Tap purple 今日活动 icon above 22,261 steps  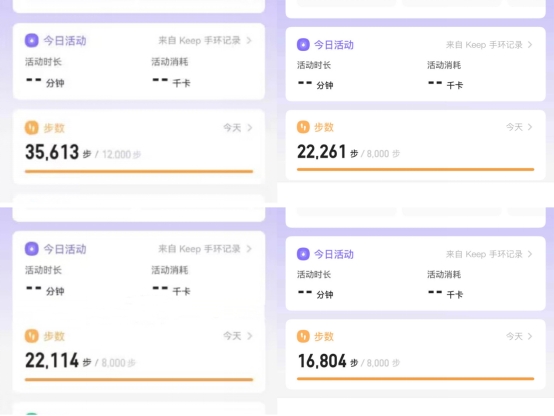(x=303, y=45)
